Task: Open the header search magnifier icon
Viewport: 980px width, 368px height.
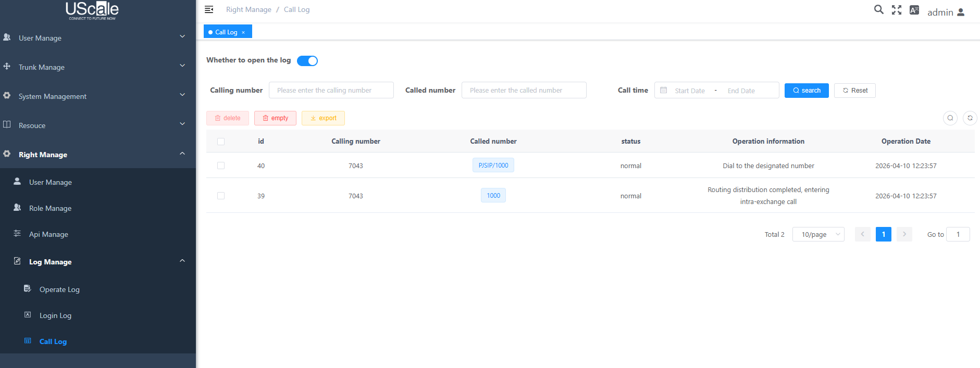Action: coord(878,9)
